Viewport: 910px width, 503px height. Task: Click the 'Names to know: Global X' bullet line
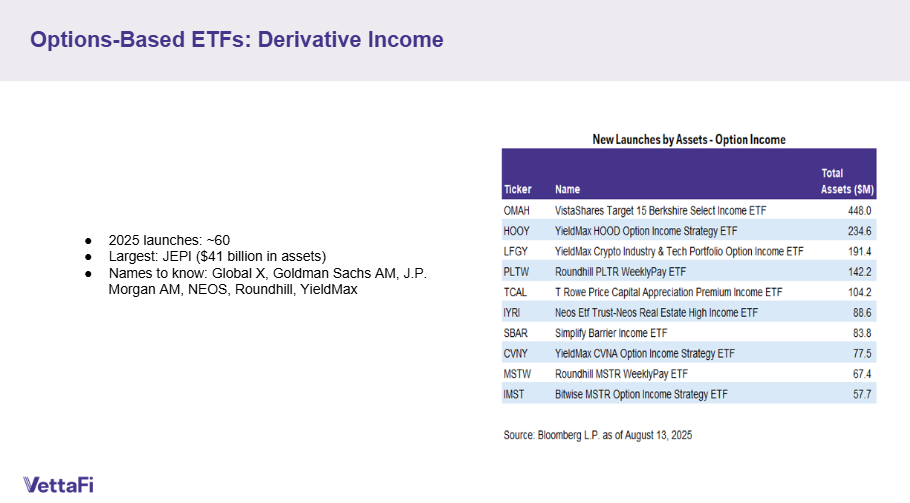click(x=268, y=273)
